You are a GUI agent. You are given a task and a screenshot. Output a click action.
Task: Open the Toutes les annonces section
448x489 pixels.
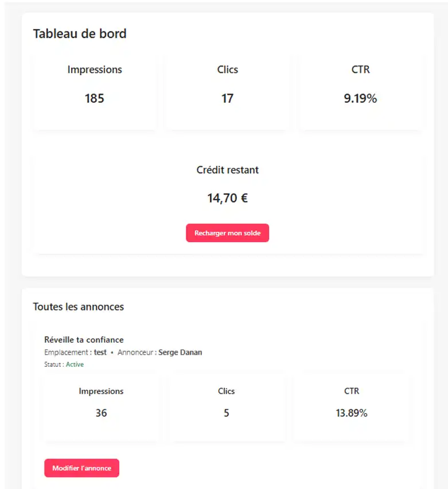click(x=78, y=307)
